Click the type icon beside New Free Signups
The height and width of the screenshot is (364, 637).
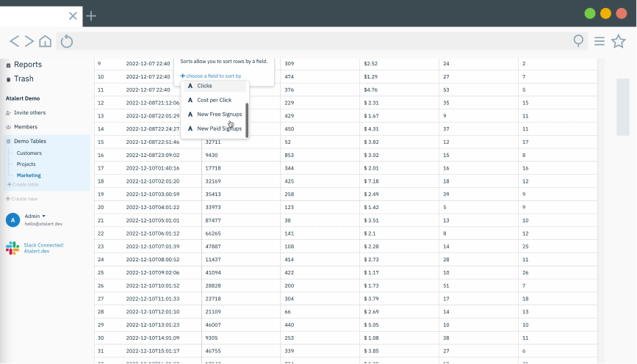coord(190,114)
